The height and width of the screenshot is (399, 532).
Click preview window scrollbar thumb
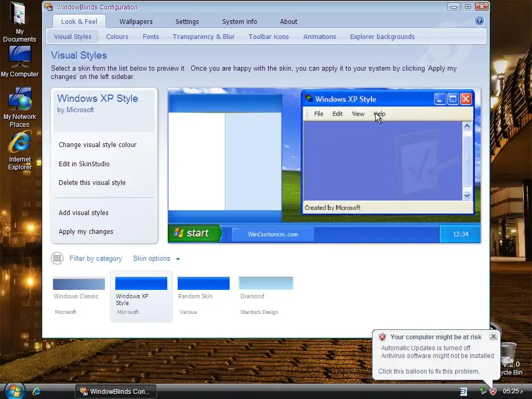click(467, 161)
